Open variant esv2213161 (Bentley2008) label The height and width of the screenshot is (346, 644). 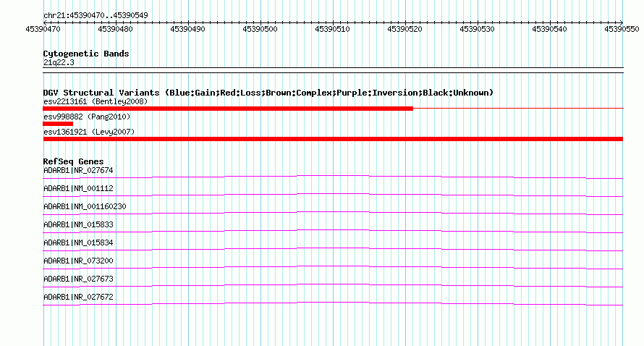tap(96, 101)
